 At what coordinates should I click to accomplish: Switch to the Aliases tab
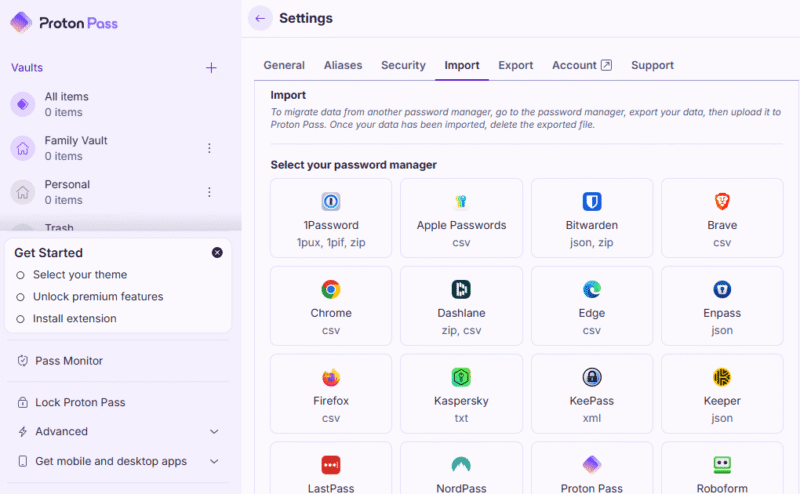343,65
